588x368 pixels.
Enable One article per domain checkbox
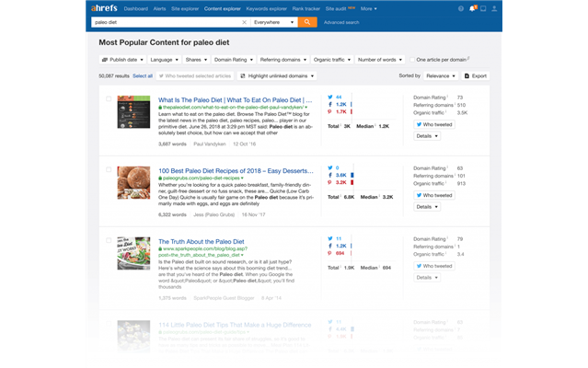(x=411, y=59)
